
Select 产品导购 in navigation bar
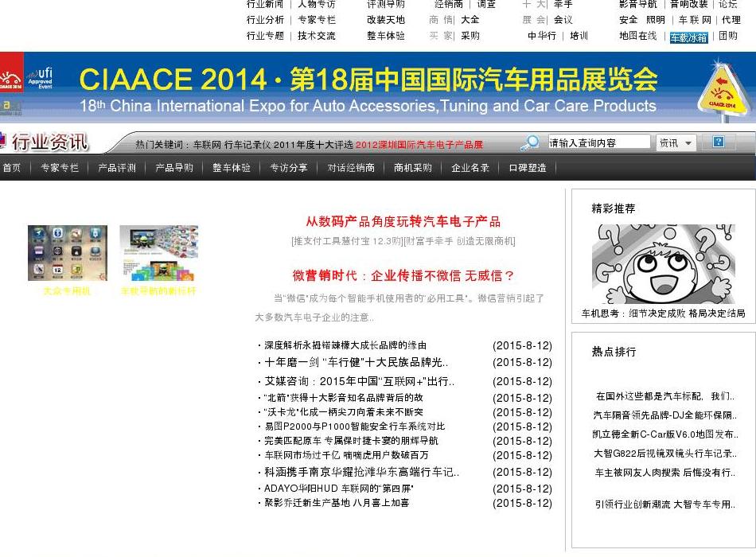(174, 168)
